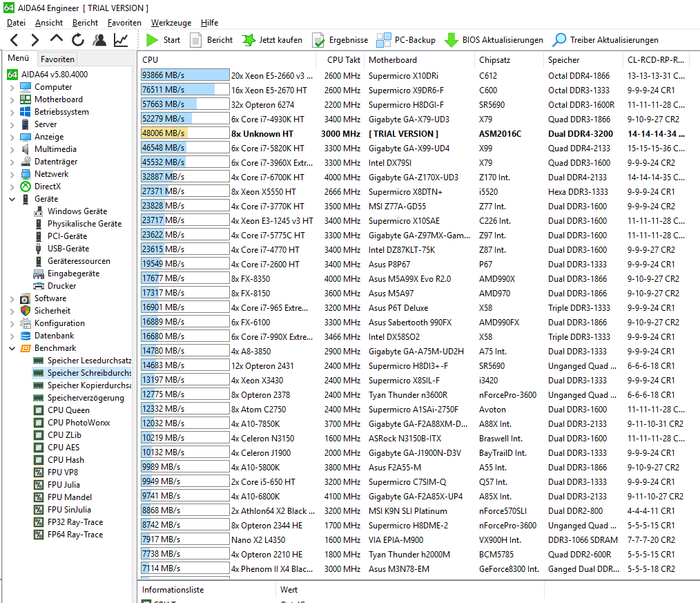This screenshot has width=700, height=603.
Task: Open CPU Hash benchmark icon
Action: click(x=39, y=460)
